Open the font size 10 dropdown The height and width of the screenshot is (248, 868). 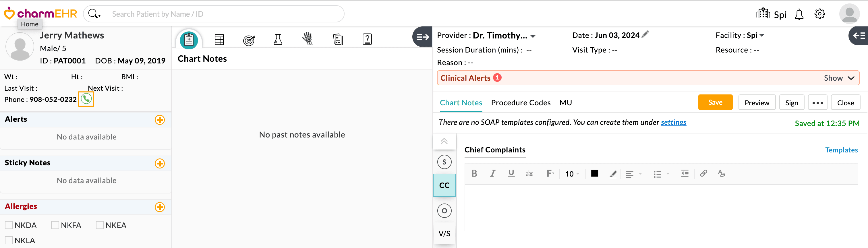572,174
